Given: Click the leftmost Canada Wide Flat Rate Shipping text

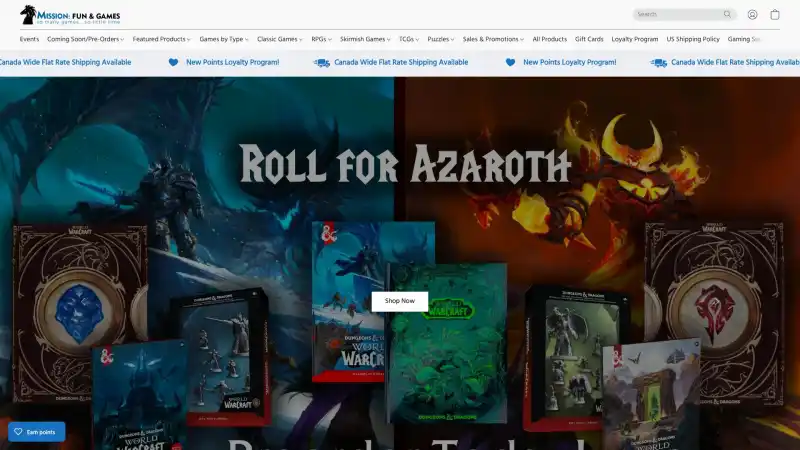Looking at the screenshot, I should [65, 62].
